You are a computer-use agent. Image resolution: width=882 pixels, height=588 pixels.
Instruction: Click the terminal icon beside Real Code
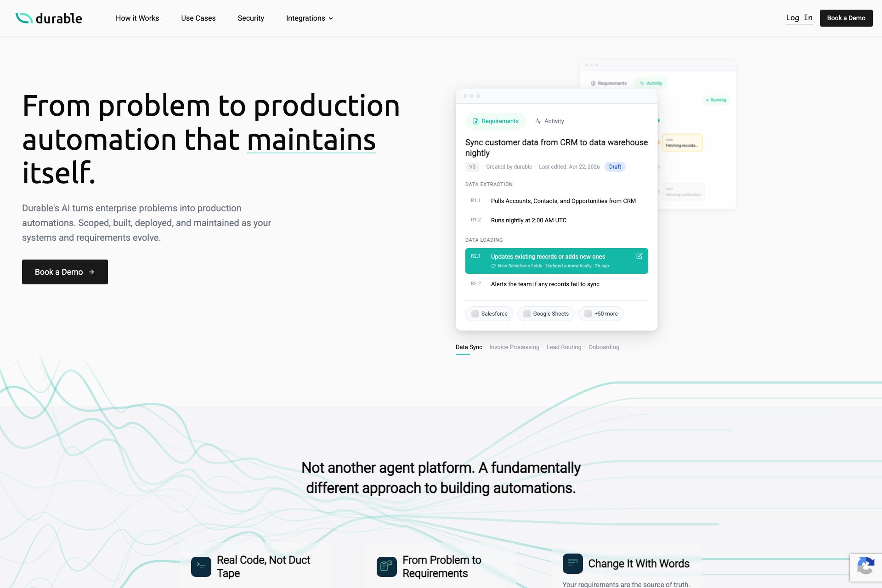pyautogui.click(x=201, y=566)
